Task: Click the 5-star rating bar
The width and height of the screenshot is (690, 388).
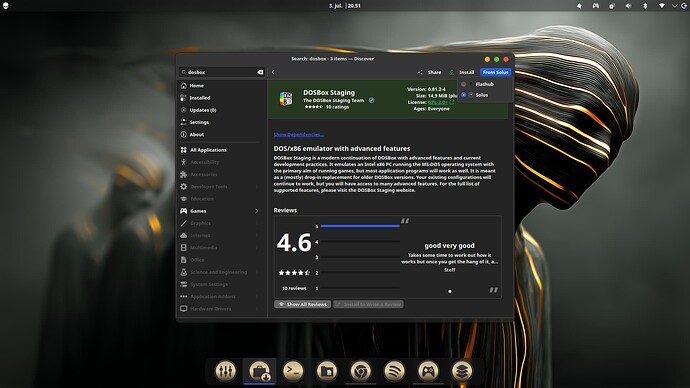Action: [360, 226]
